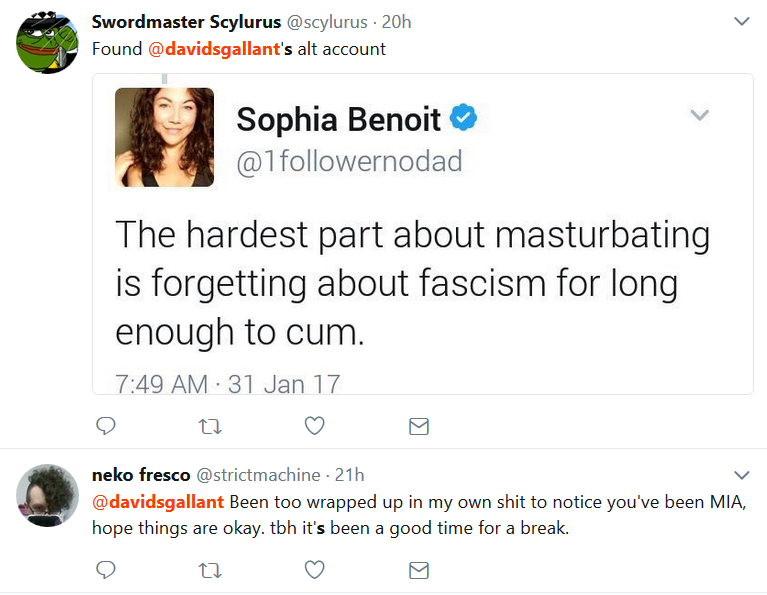The image size is (767, 595).
Task: Reply to neko fresco's tweet
Action: (106, 570)
